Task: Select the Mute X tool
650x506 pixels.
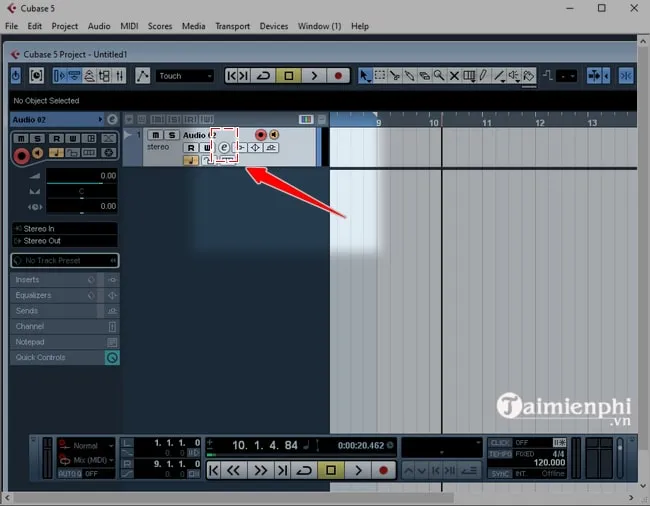Action: point(454,76)
